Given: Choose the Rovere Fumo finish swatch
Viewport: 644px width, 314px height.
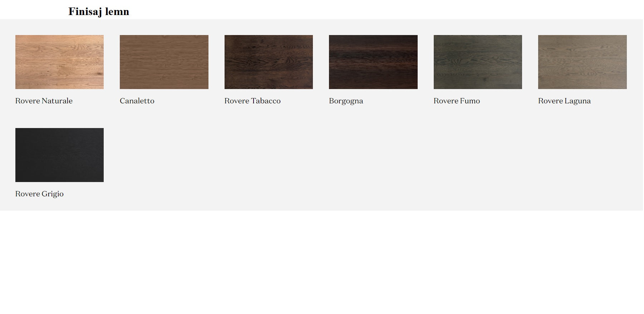Looking at the screenshot, I should (478, 62).
